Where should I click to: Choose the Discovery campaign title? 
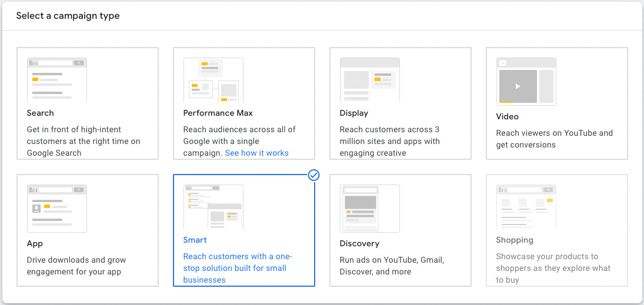click(359, 243)
